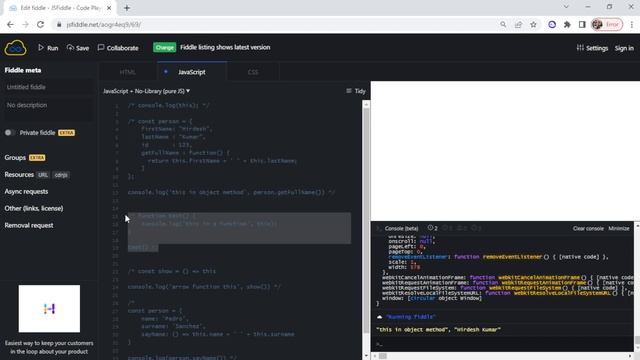Tidy the code with Tidy button
Viewport: 640px width, 360px height.
click(x=356, y=91)
